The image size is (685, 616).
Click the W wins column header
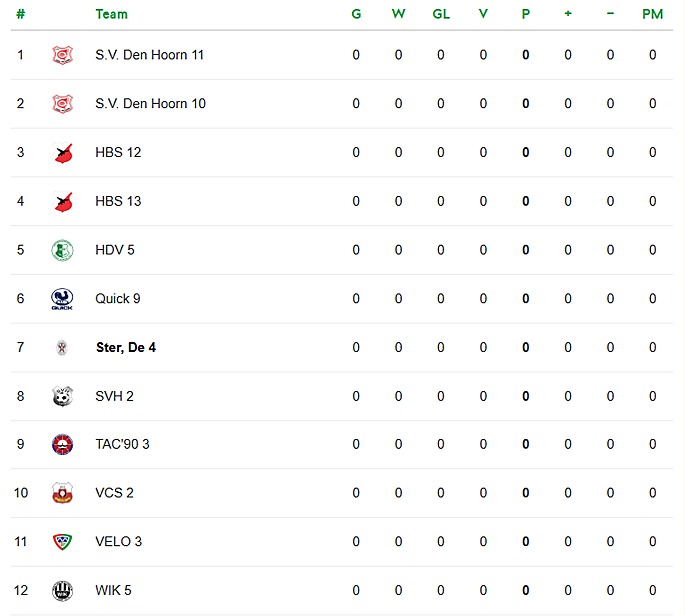click(x=398, y=14)
